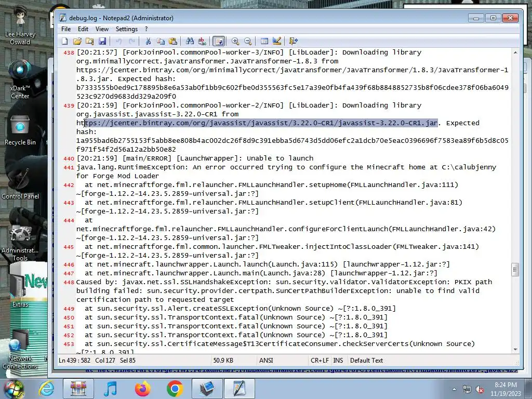Click the Browse files toolbar icon
Screen dimensions: 532x399
click(x=89, y=41)
